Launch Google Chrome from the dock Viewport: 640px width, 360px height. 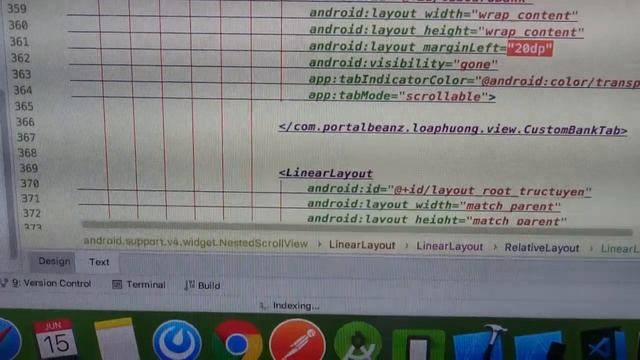(238, 341)
